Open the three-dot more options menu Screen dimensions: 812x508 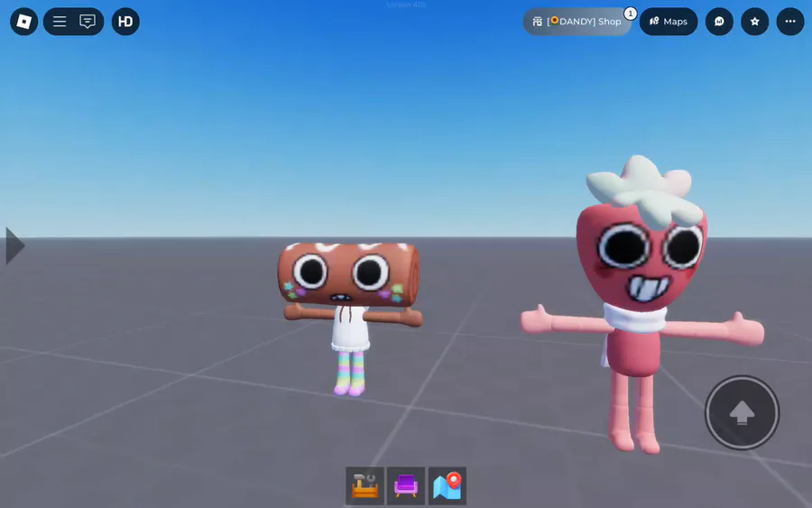pos(790,22)
